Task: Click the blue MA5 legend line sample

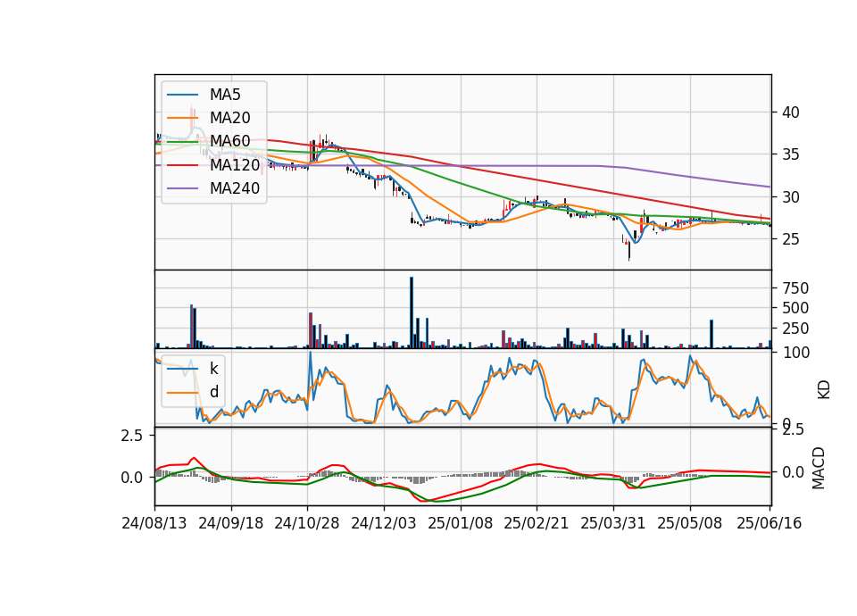Action: click(182, 95)
